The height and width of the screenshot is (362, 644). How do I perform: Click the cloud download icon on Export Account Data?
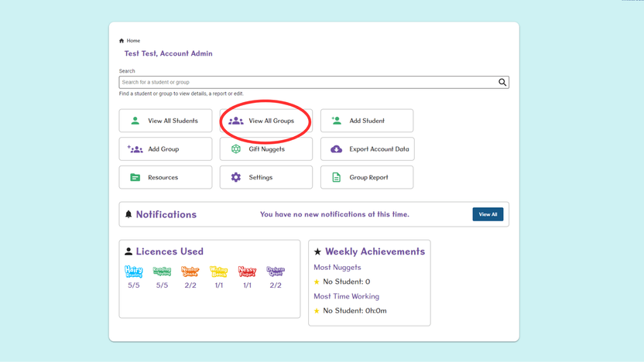click(337, 149)
